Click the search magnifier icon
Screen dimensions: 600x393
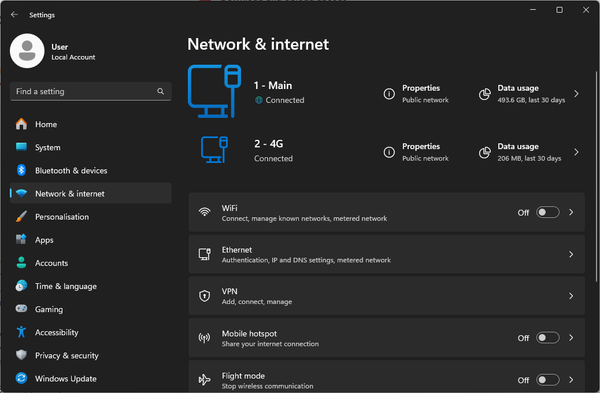click(160, 91)
